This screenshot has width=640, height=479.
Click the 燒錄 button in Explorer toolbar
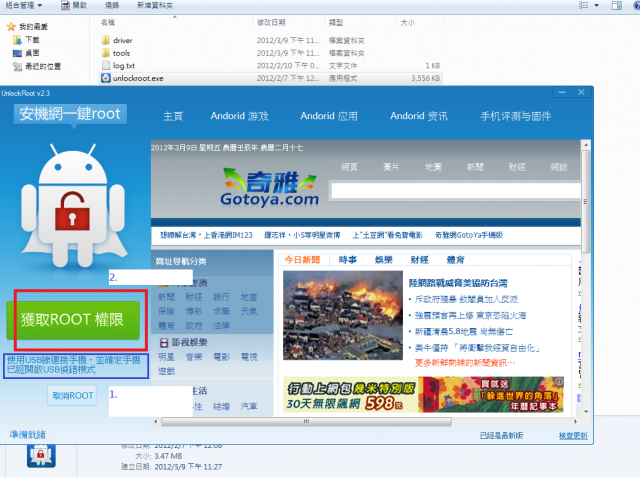(112, 6)
